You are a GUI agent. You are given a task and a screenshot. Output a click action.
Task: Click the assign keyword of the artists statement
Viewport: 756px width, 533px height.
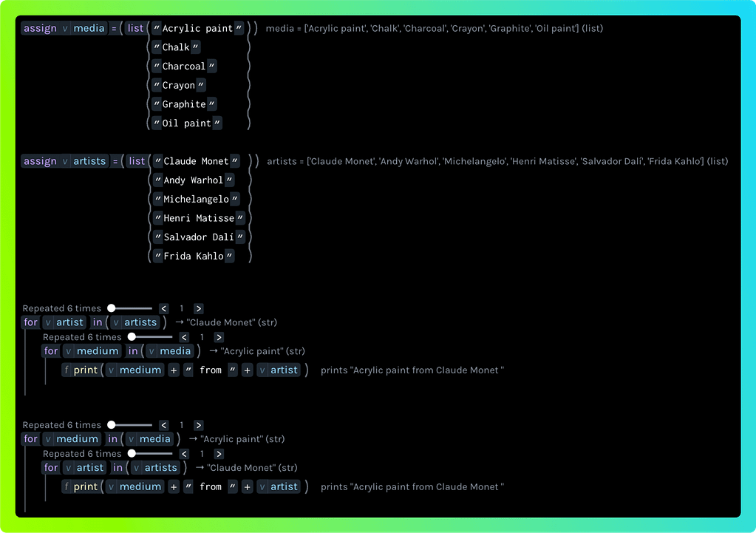tap(40, 161)
